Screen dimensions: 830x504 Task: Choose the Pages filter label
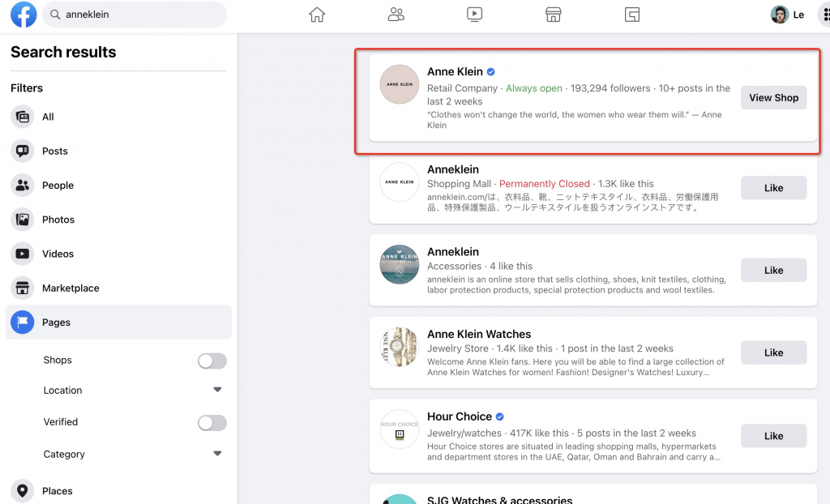56,322
